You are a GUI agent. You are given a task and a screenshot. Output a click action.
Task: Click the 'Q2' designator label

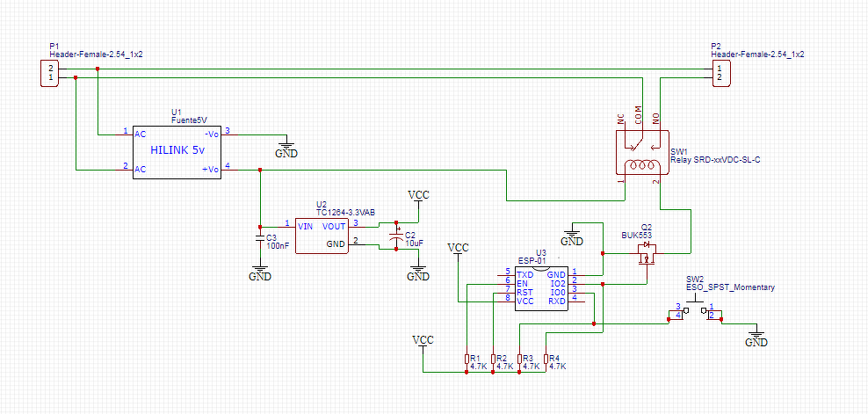(647, 228)
